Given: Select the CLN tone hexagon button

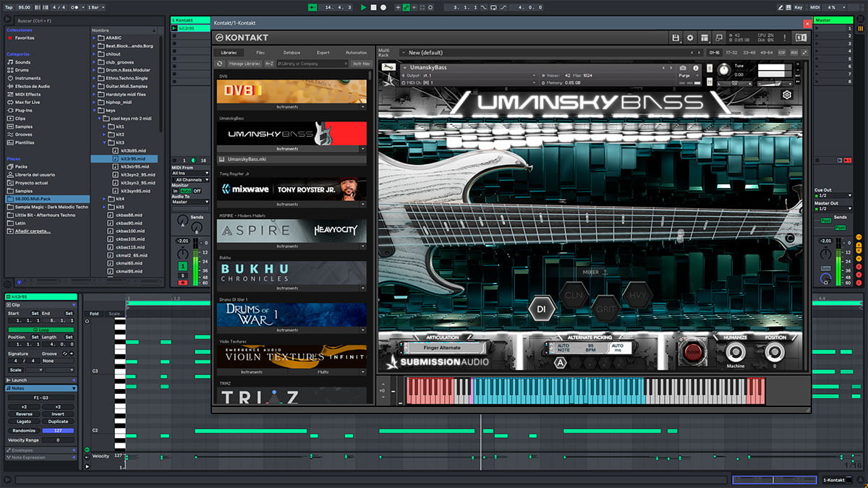Looking at the screenshot, I should (574, 295).
